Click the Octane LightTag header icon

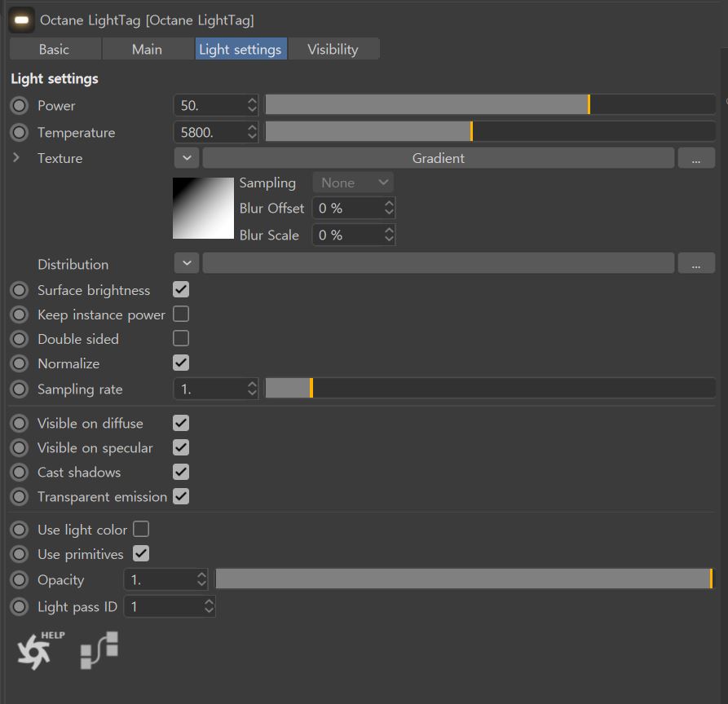click(21, 20)
